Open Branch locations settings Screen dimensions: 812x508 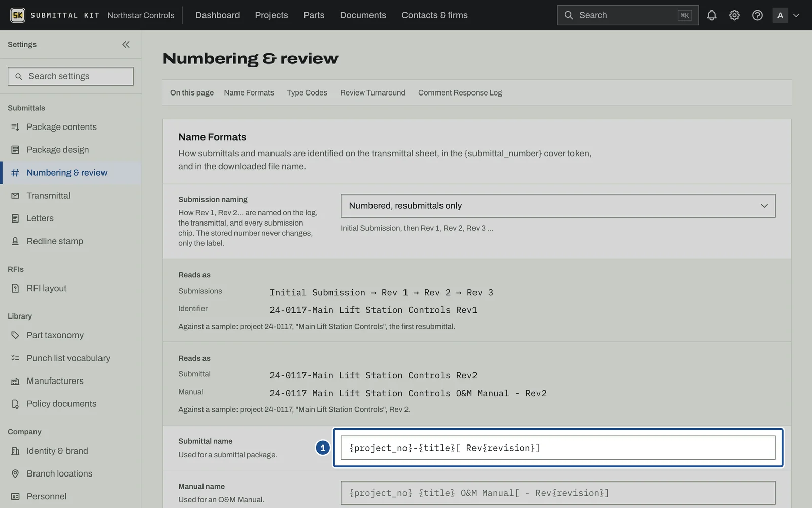71,473
